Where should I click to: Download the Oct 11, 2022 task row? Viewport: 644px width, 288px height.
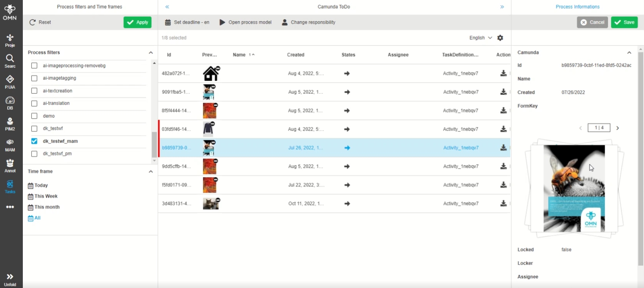click(x=503, y=203)
